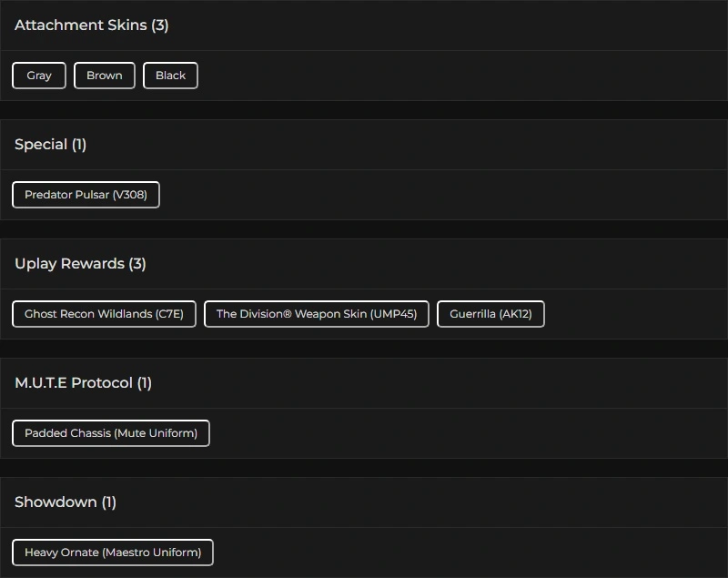
Task: Collapse the Attachment Skins section heading
Action: point(81,25)
